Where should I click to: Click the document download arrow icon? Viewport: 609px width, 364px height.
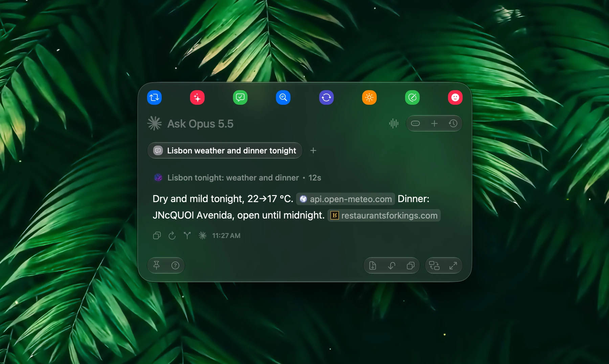point(373,266)
